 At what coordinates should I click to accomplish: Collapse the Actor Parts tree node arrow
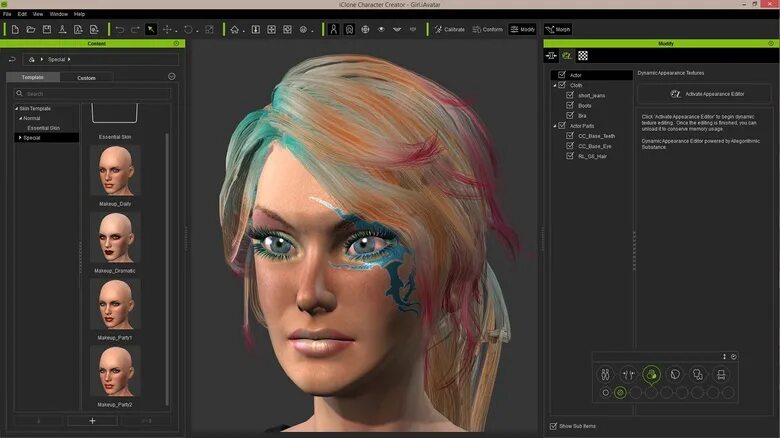coord(555,126)
